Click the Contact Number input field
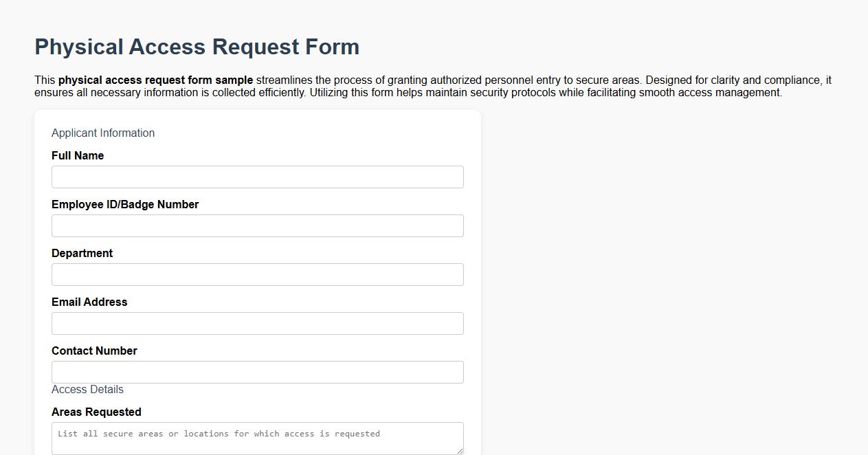The height and width of the screenshot is (455, 868). point(257,372)
